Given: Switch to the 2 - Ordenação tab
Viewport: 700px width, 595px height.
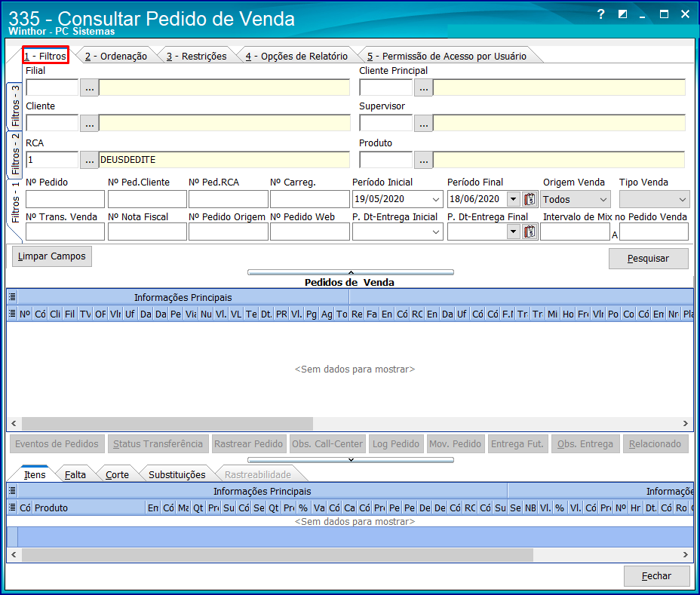Looking at the screenshot, I should point(116,56).
